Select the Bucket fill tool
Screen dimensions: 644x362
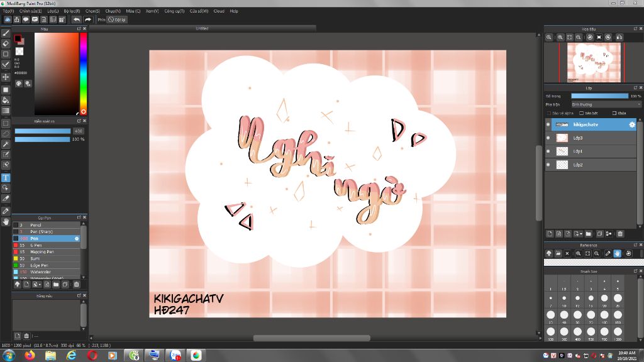pos(6,100)
